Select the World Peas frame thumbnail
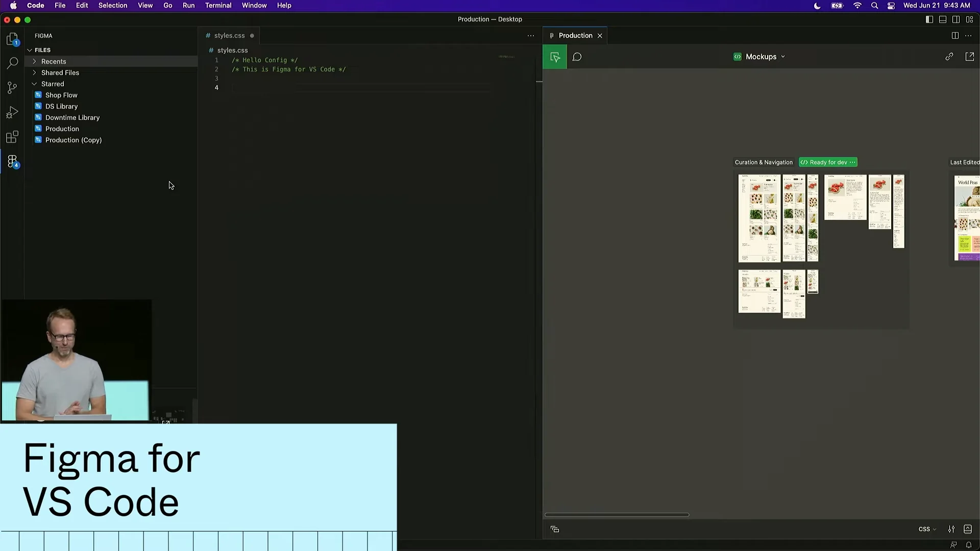This screenshot has height=551, width=980. click(x=967, y=218)
